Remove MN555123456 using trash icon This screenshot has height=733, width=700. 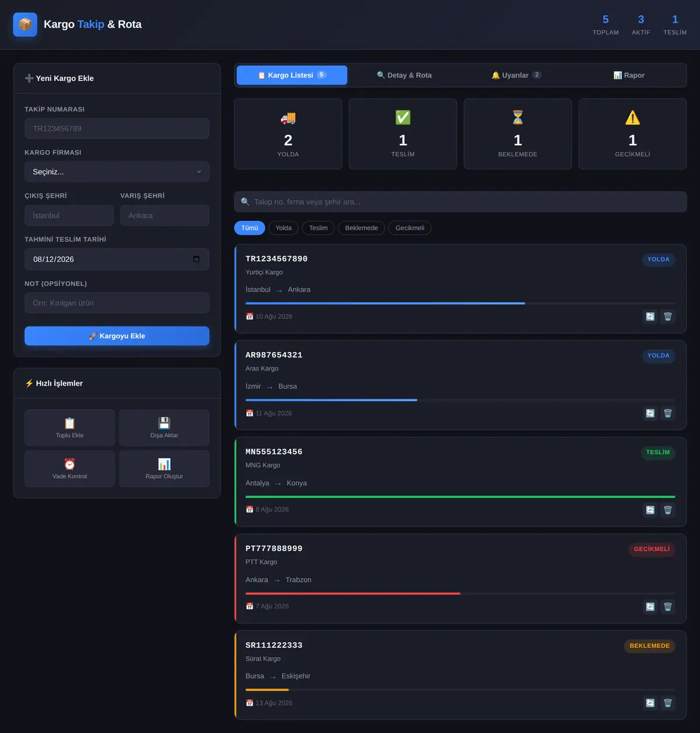click(668, 510)
